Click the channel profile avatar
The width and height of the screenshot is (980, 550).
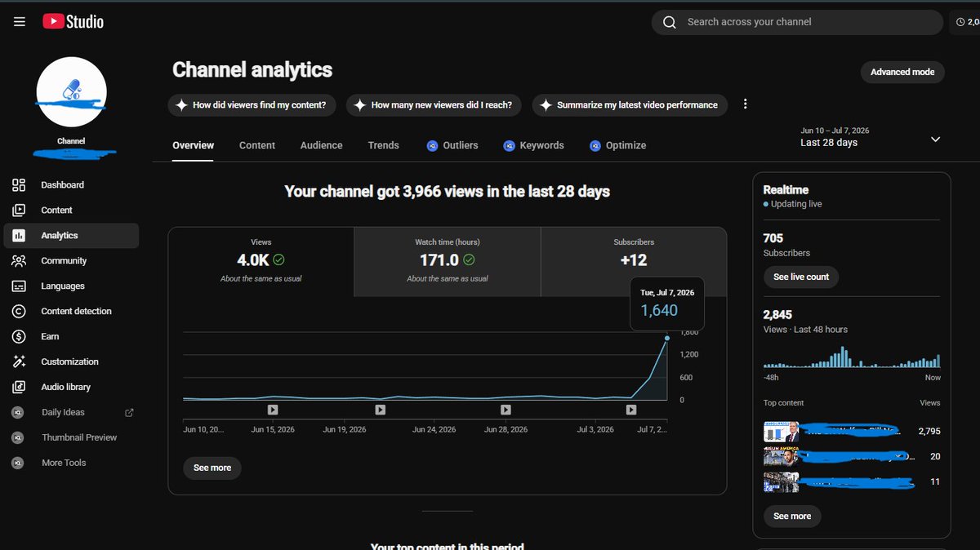coord(72,92)
